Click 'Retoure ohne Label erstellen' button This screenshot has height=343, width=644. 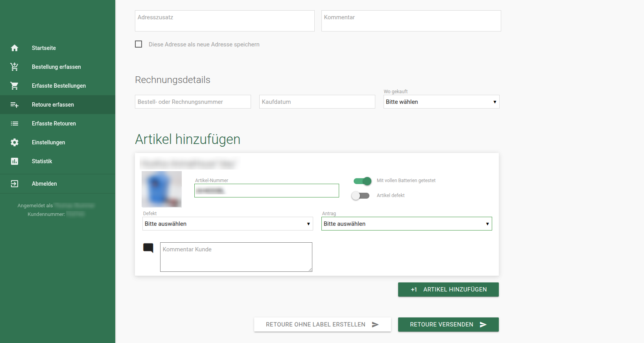(323, 325)
